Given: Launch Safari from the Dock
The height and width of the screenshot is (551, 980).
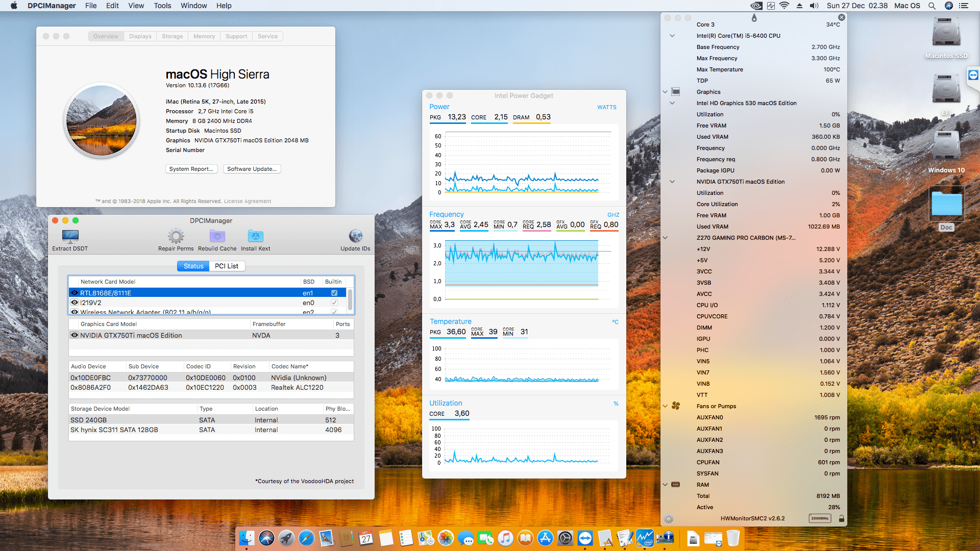Looking at the screenshot, I should click(x=306, y=538).
